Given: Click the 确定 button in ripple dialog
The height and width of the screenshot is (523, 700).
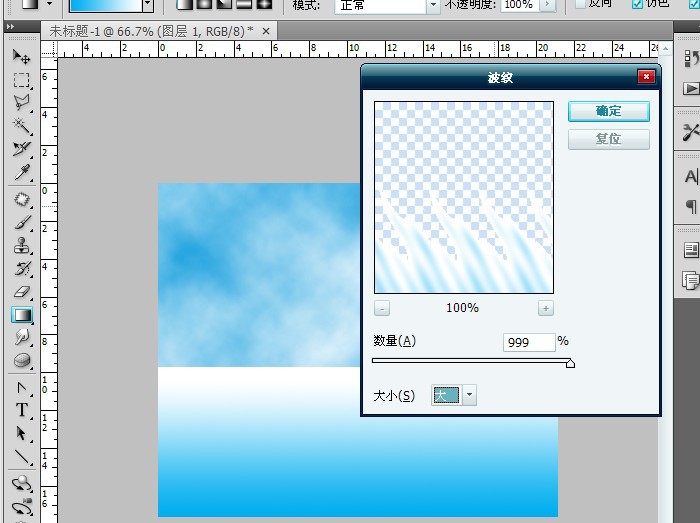Looking at the screenshot, I should [608, 111].
